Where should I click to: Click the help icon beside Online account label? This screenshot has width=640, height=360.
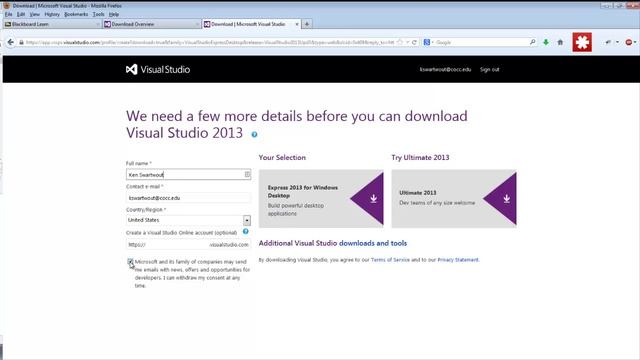coord(246,231)
